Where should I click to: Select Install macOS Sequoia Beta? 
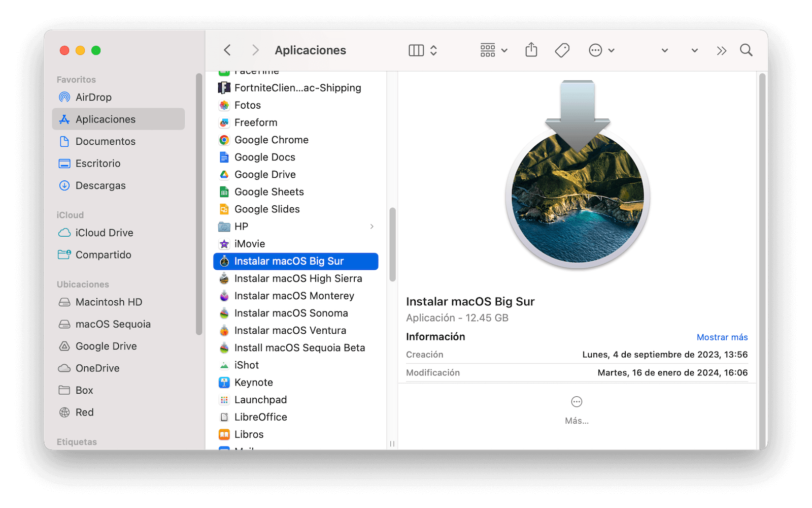pyautogui.click(x=296, y=347)
